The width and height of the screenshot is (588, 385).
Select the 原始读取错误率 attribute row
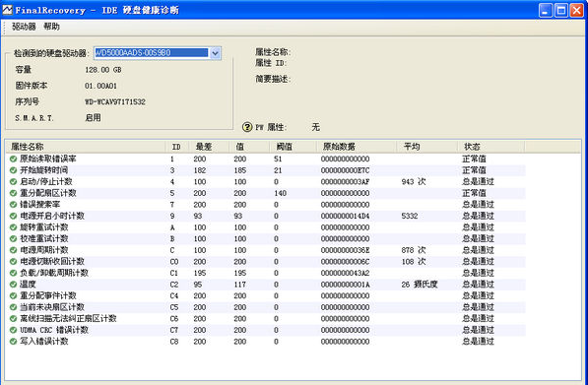[x=266, y=159]
